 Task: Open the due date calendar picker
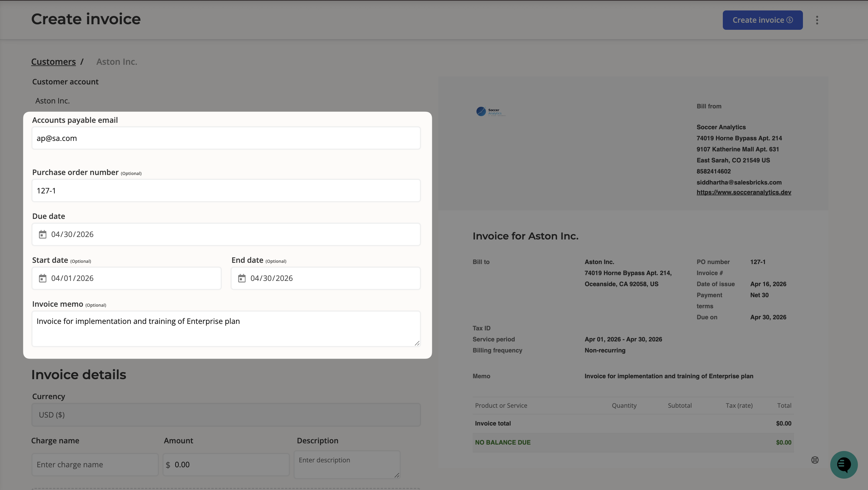pos(43,234)
